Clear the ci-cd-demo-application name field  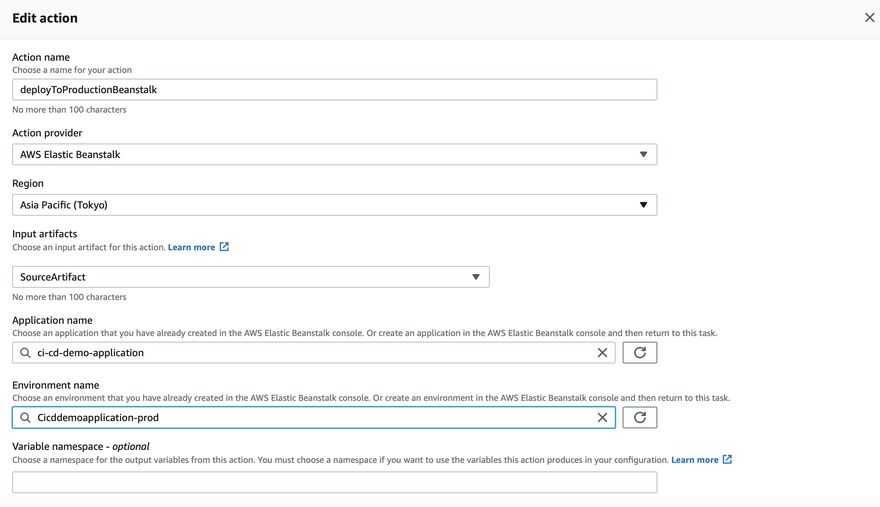(x=602, y=353)
